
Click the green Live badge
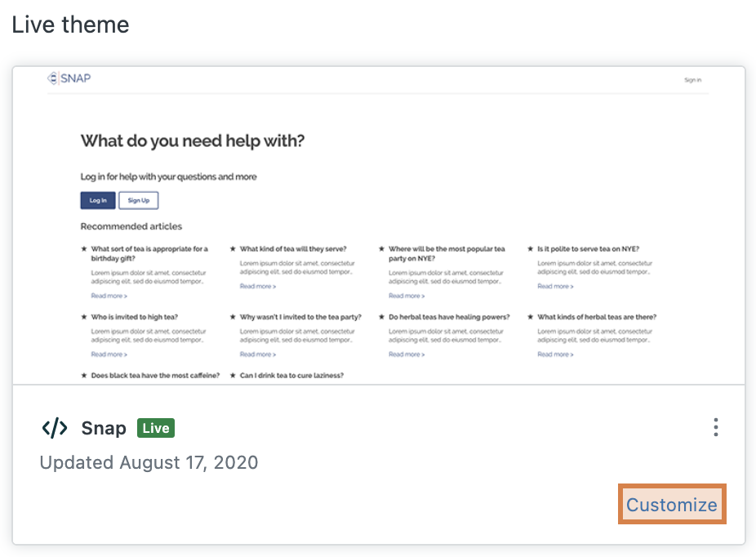pyautogui.click(x=155, y=428)
